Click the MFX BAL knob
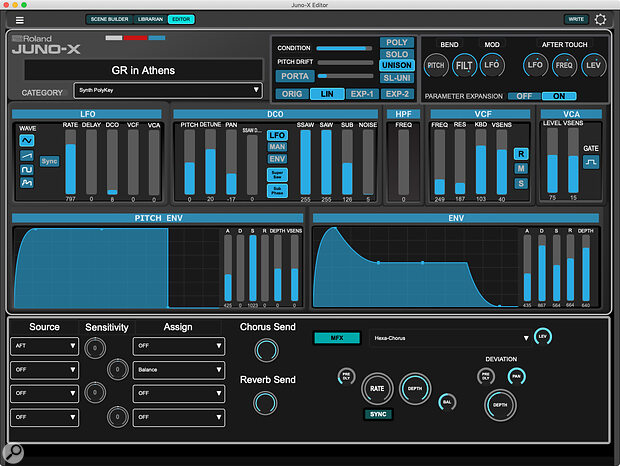The width and height of the screenshot is (620, 466). [447, 402]
